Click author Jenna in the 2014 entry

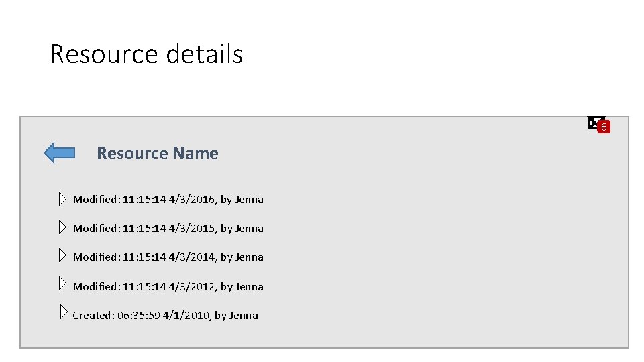pos(250,257)
